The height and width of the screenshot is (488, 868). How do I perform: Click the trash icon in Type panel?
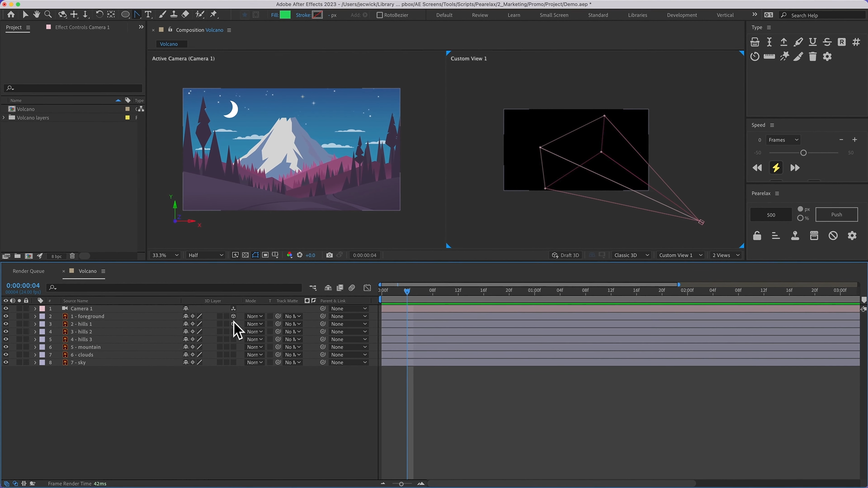coord(812,56)
